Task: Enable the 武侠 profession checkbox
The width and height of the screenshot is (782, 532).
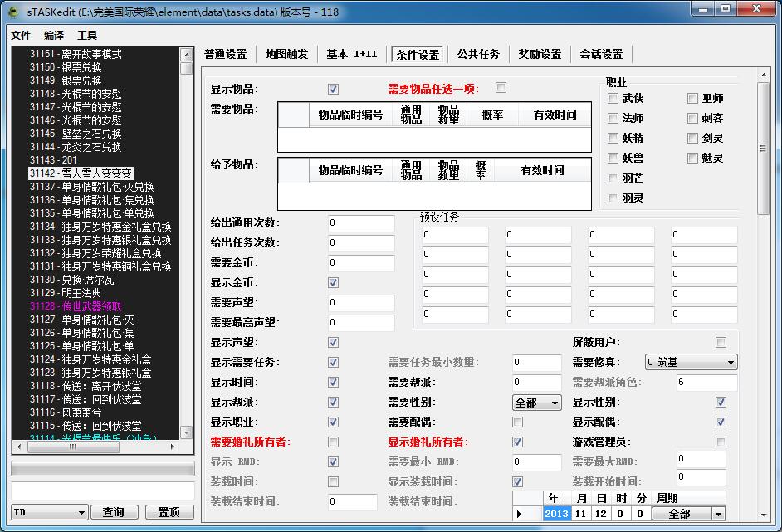Action: click(x=613, y=98)
